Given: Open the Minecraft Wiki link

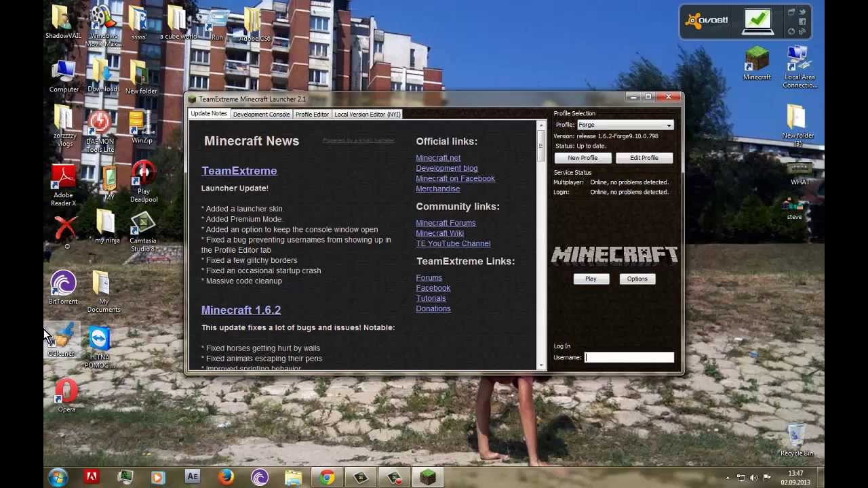Looking at the screenshot, I should tap(439, 233).
